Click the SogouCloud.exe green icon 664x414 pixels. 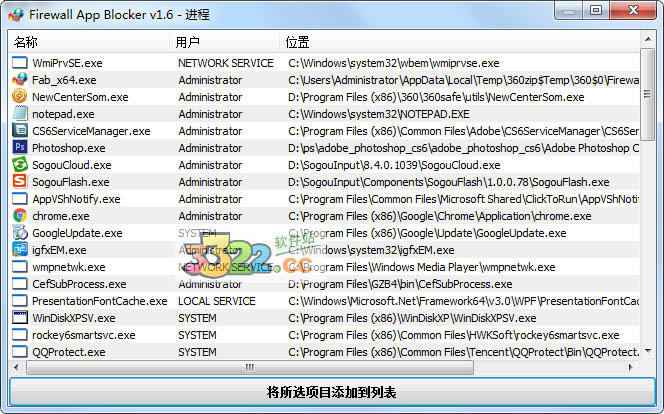coord(19,164)
